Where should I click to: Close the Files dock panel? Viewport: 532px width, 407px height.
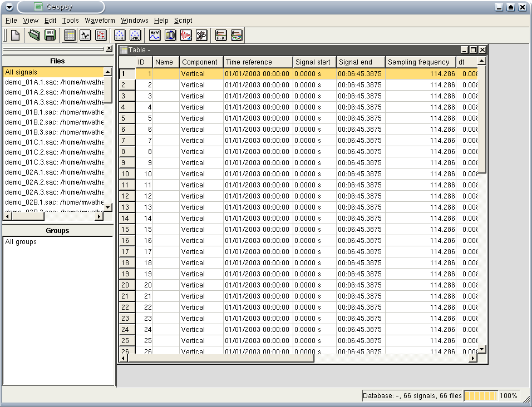[x=109, y=49]
